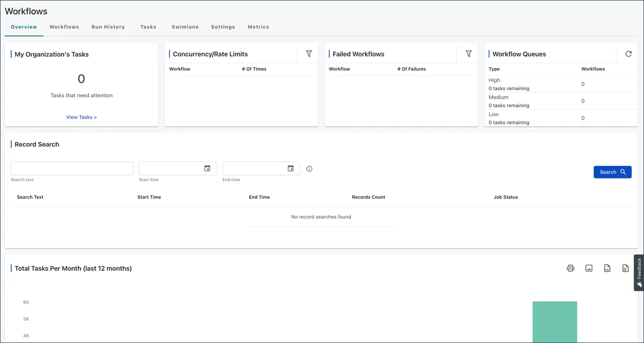Click Workflow column header in Failed Workflows
The image size is (644, 343).
(x=339, y=69)
